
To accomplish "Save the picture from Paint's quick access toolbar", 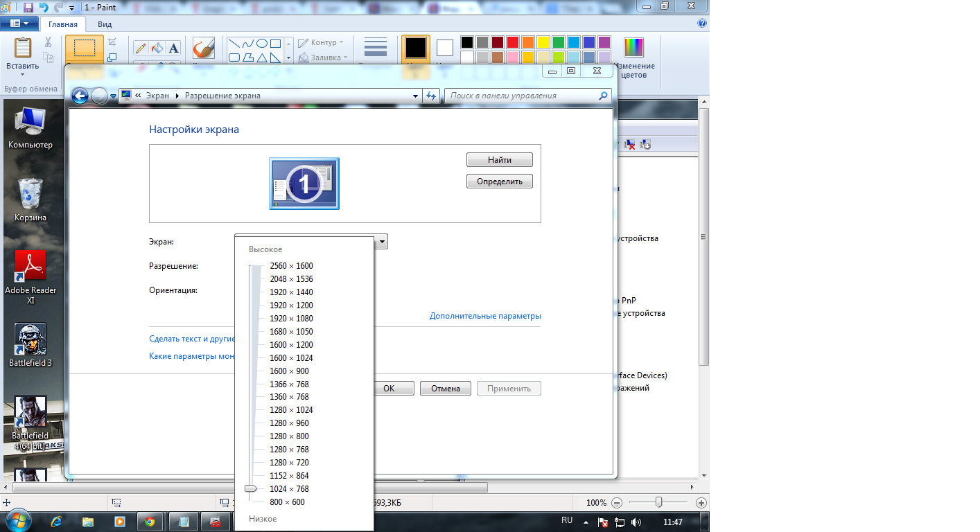I will click(x=28, y=7).
